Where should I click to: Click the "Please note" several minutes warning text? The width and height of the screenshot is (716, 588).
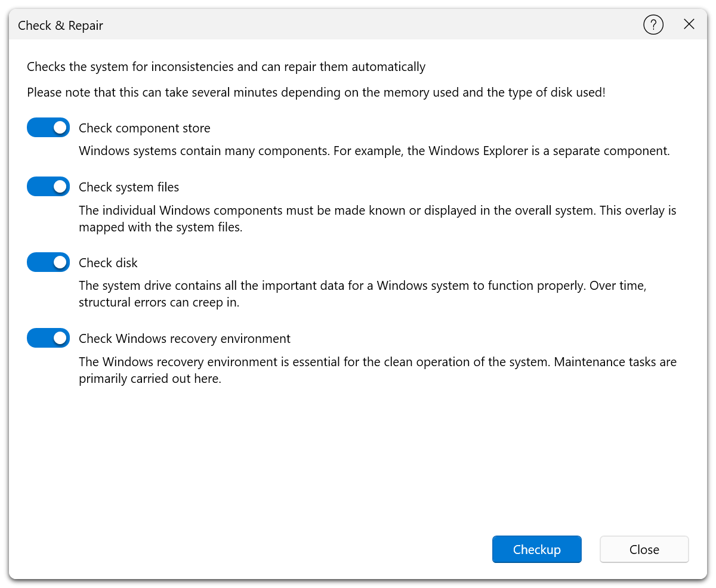pos(316,92)
